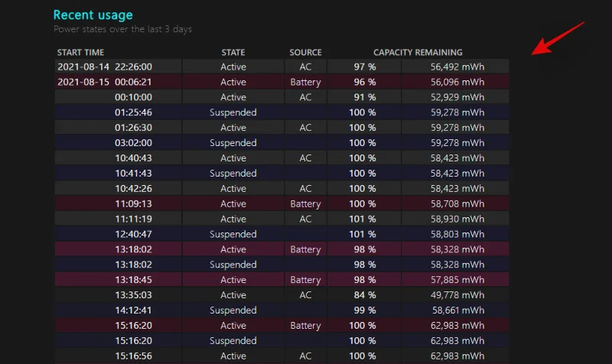The height and width of the screenshot is (364, 612).
Task: Click the 91 % capacity cell
Action: pyautogui.click(x=365, y=97)
